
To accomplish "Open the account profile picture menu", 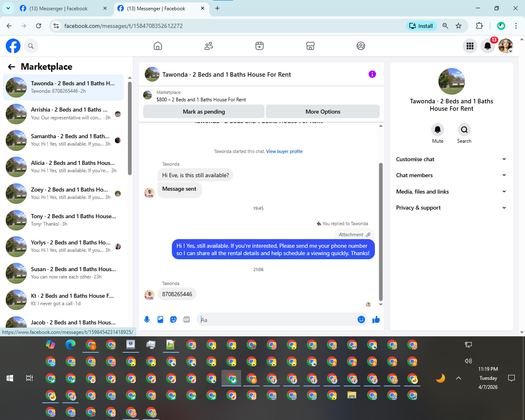I will (506, 46).
